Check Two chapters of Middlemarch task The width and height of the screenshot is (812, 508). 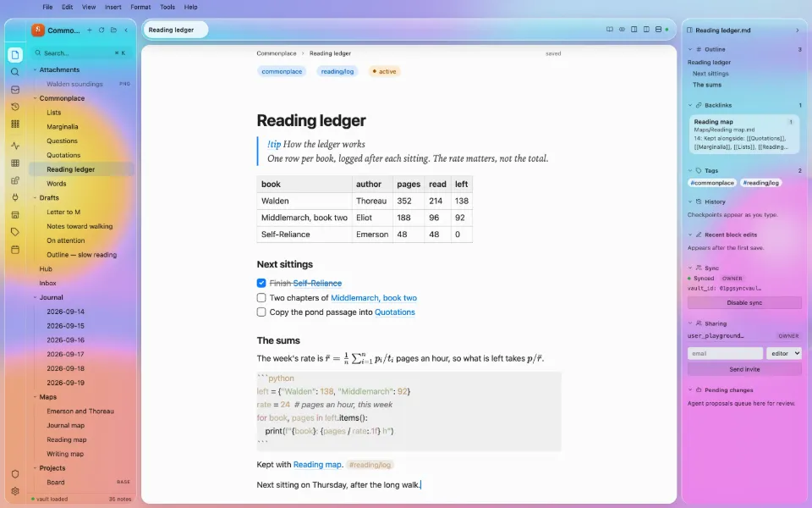pyautogui.click(x=261, y=297)
